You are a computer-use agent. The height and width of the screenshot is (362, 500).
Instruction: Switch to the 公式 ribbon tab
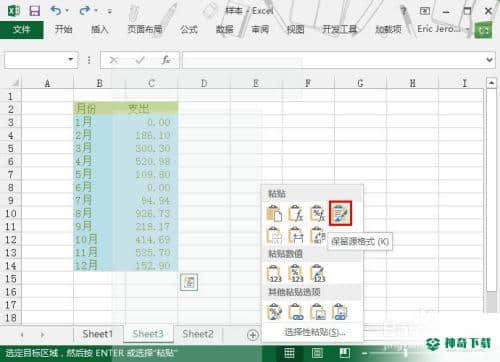point(189,30)
